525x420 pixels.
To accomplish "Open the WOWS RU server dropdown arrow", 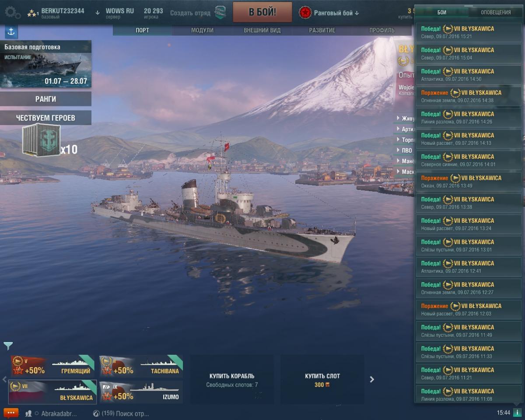I will point(97,12).
